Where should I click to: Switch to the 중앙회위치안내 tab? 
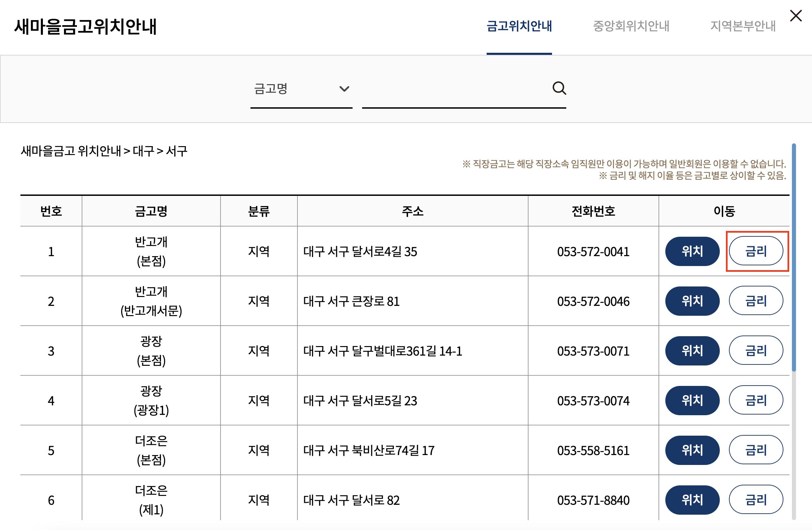(631, 26)
